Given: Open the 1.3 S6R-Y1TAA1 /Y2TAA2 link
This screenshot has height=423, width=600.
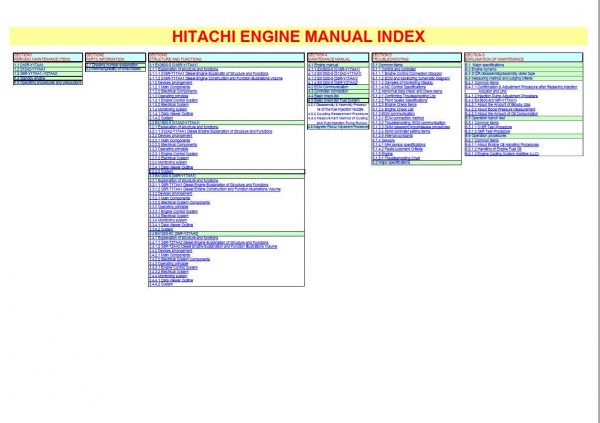Looking at the screenshot, I should point(35,73).
